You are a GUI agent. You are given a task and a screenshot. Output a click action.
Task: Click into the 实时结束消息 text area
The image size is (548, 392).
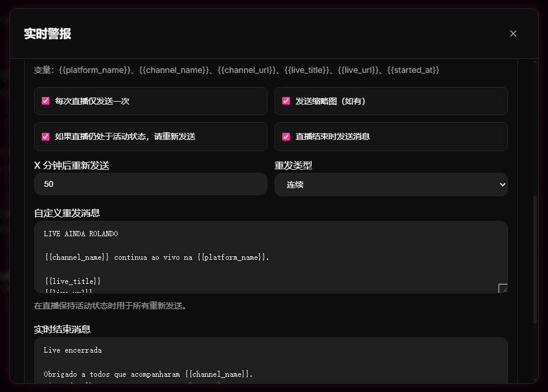tap(271, 360)
